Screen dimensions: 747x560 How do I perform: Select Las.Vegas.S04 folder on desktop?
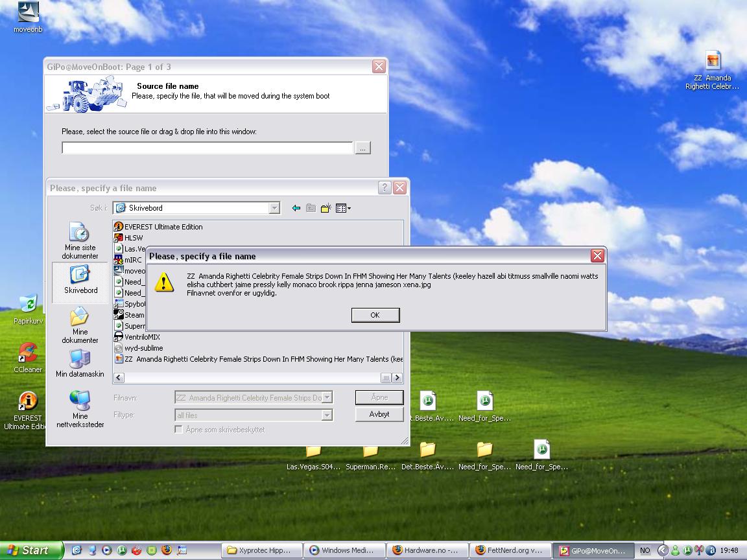[x=313, y=458]
